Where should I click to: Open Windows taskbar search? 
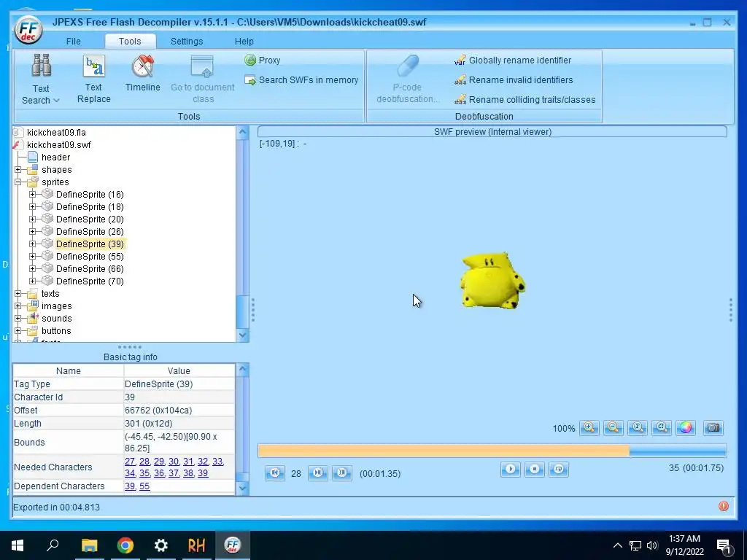[53, 545]
